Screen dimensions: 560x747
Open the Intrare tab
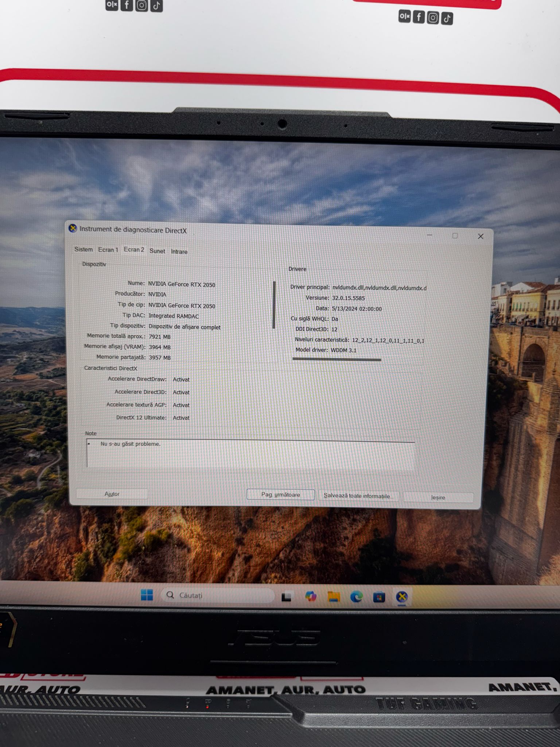point(179,252)
